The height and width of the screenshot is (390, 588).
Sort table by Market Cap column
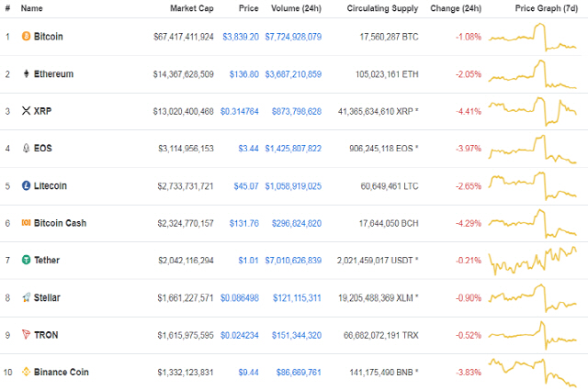(192, 8)
